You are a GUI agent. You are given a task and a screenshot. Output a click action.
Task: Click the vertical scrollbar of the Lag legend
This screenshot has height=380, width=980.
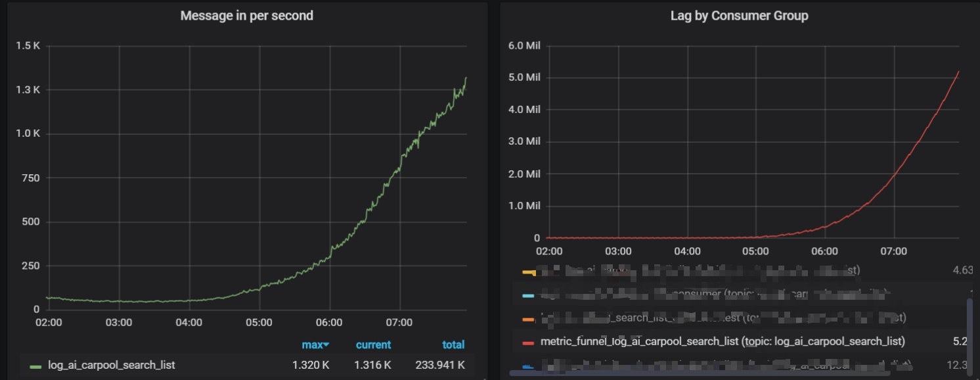click(969, 334)
